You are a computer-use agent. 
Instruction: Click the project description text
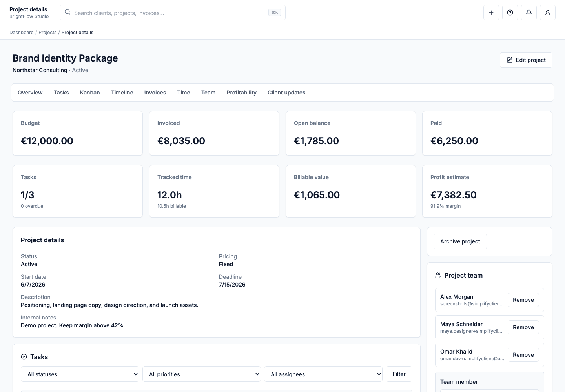(109, 305)
